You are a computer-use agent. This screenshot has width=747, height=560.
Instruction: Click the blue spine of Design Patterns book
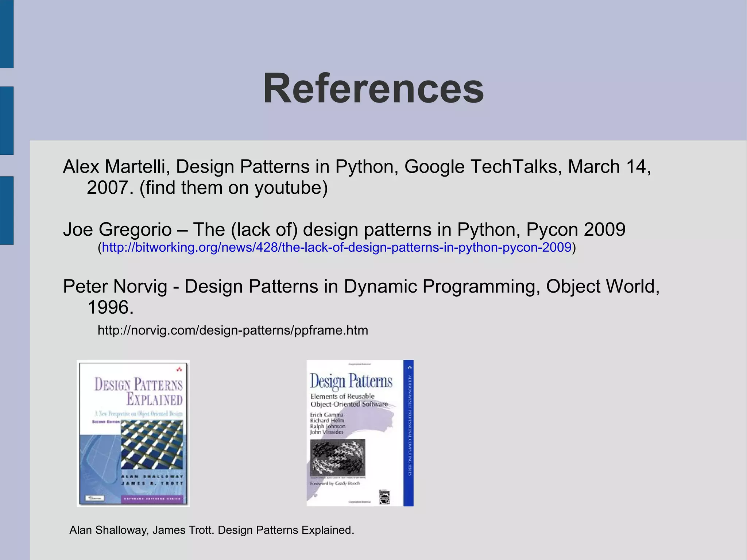tap(409, 433)
